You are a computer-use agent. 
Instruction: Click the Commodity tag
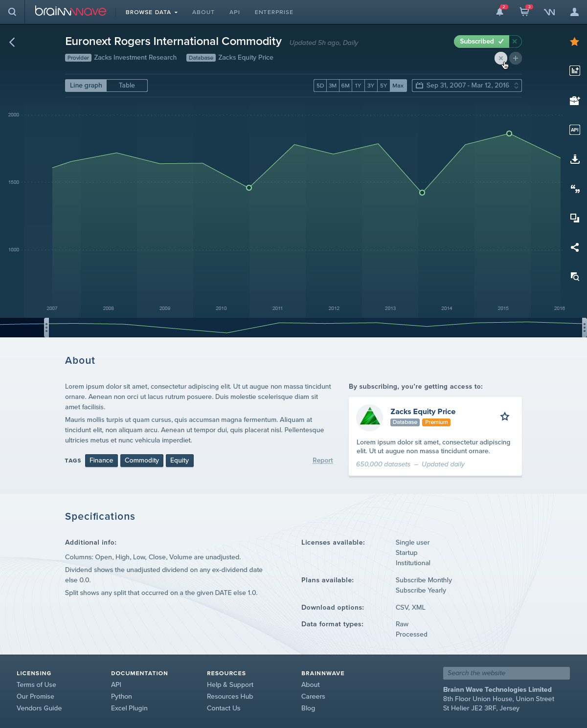pos(142,461)
